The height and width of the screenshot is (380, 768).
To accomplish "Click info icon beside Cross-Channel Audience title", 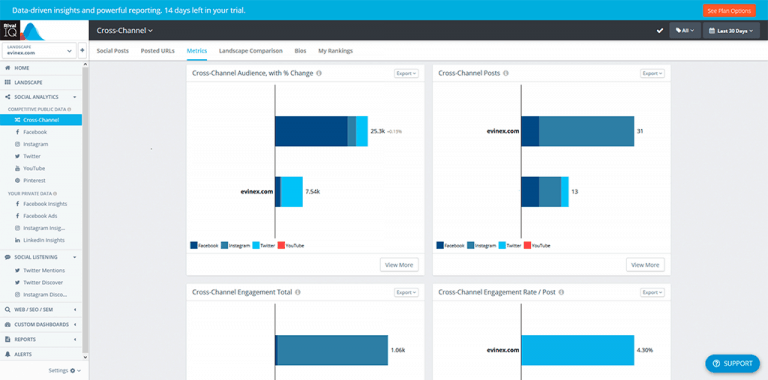I will click(x=319, y=73).
